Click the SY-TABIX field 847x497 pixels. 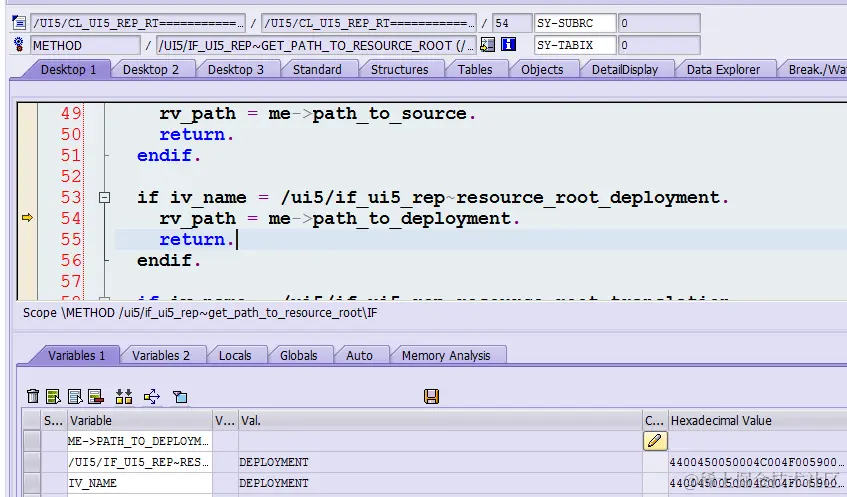pos(575,45)
